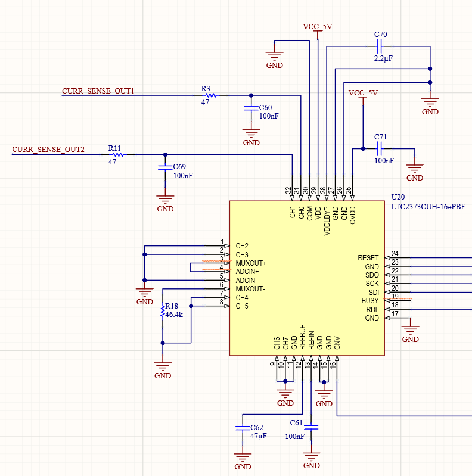Select the C60 capacitor symbol
The height and width of the screenshot is (476, 472).
(x=251, y=108)
